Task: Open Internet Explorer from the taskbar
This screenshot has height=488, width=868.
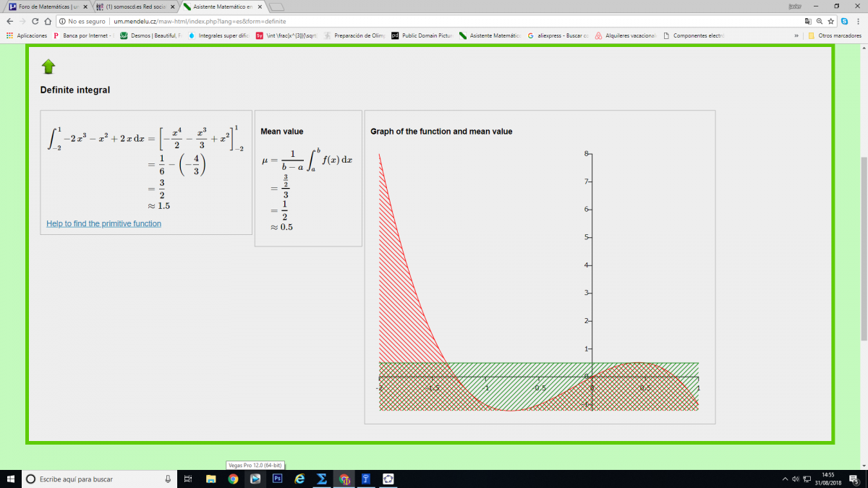Action: click(299, 479)
